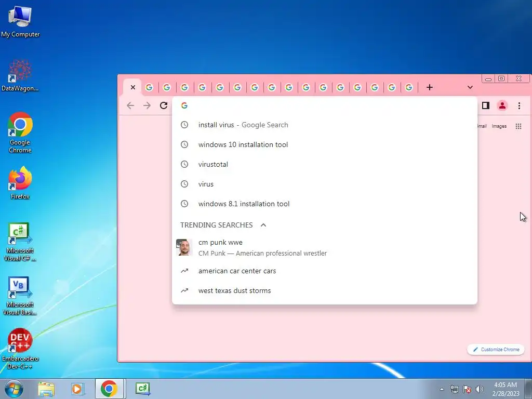Click the Customize Chrome button
The image size is (532, 399).
(x=496, y=350)
